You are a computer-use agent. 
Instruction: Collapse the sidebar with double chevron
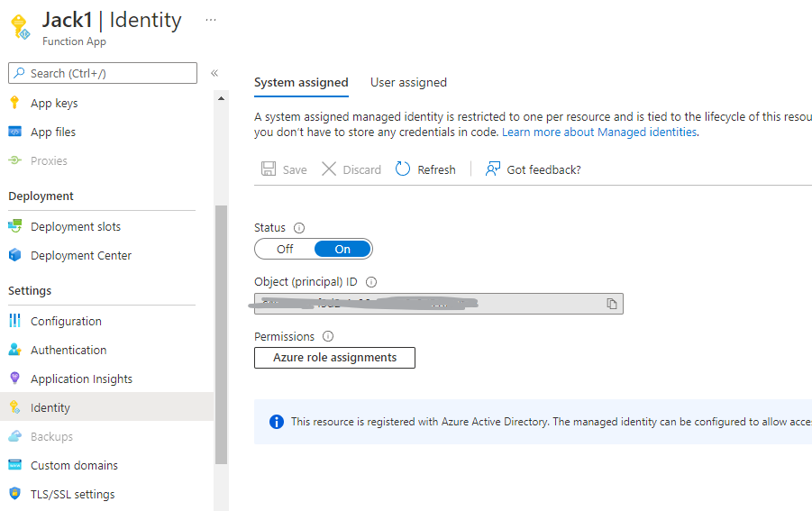(x=214, y=73)
